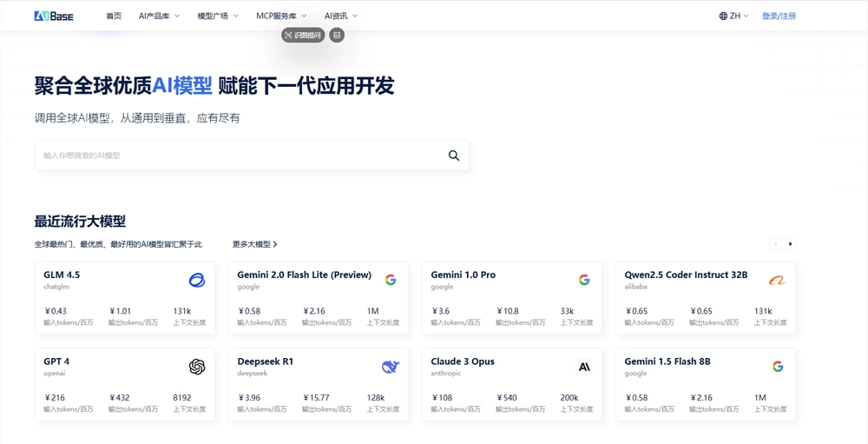Viewport: 868px width, 444px height.
Task: Expand the MCP服务库 menu
Action: 281,17
